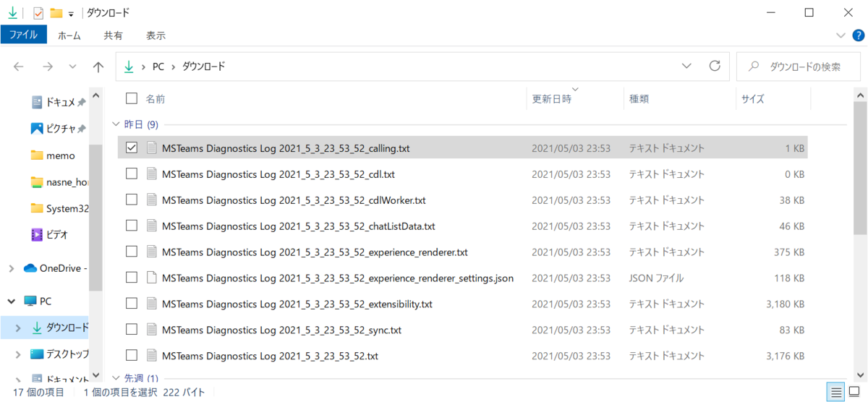Image resolution: width=868 pixels, height=402 pixels.
Task: Switch to the 共有 ribbon tab
Action: [113, 35]
